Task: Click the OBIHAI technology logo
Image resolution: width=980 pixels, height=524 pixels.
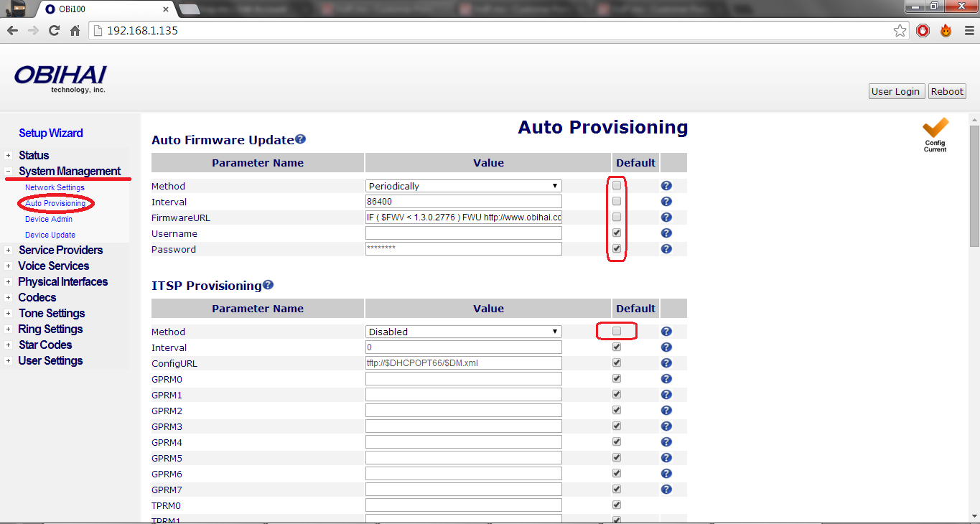Action: (60, 79)
